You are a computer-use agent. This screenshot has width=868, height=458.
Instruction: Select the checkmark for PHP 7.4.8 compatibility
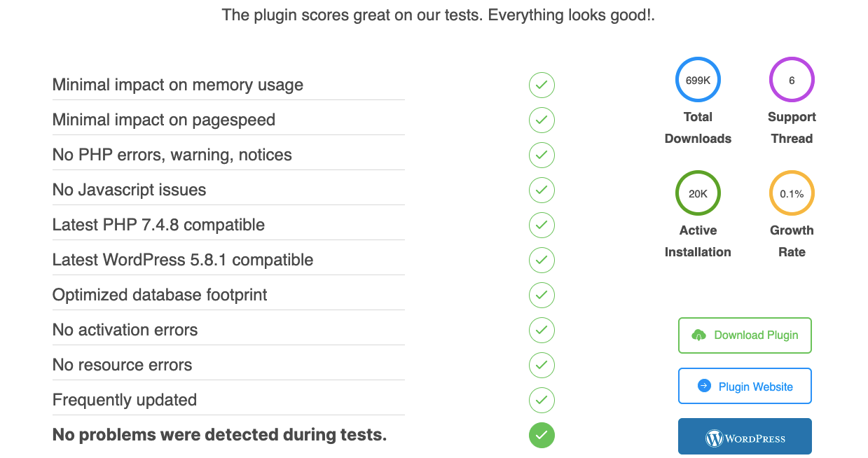(x=542, y=225)
